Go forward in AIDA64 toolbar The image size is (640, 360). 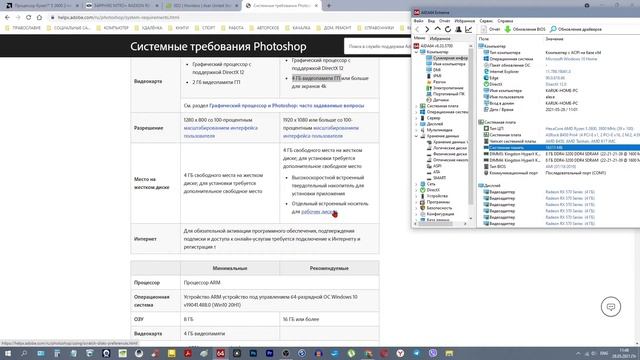[x=427, y=29]
